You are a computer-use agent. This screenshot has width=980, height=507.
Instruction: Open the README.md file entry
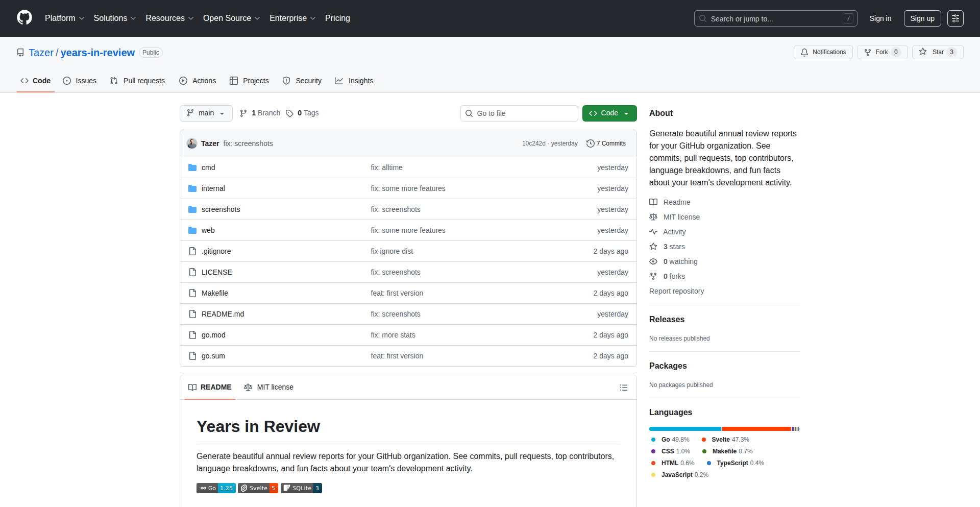pos(223,313)
